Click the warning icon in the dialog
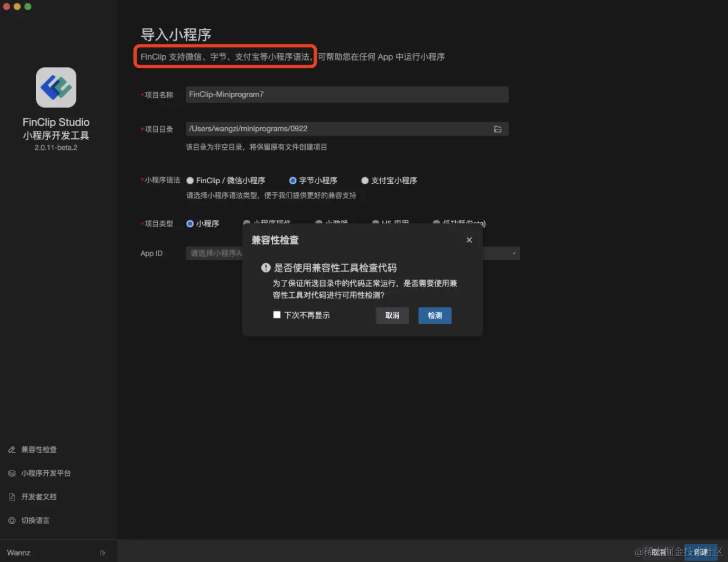 (x=266, y=268)
